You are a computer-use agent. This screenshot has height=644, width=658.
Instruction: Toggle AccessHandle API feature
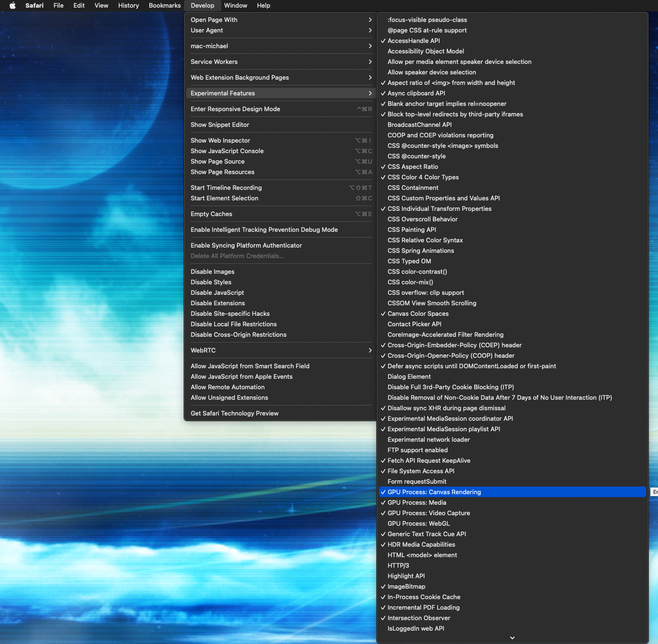(x=513, y=41)
